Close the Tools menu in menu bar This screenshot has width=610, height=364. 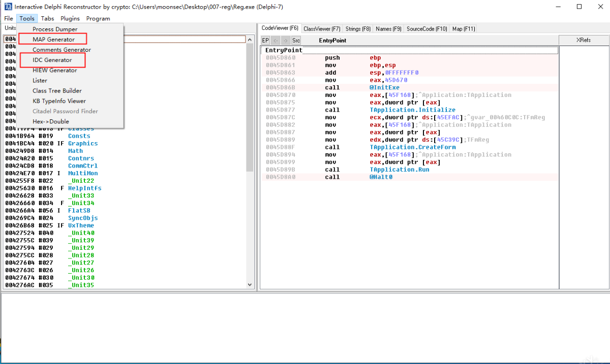[27, 18]
